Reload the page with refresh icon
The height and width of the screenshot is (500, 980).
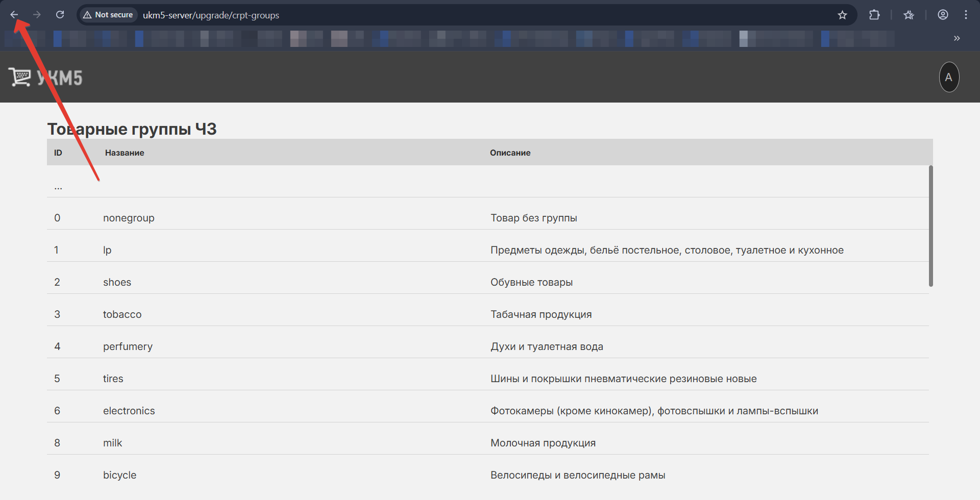click(x=60, y=15)
